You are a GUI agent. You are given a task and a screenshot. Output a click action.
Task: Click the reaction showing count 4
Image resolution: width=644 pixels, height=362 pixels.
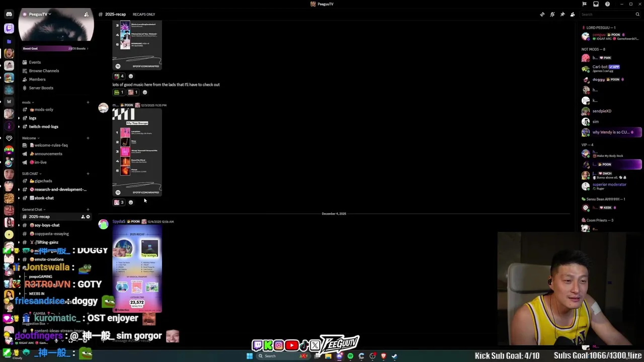click(119, 76)
